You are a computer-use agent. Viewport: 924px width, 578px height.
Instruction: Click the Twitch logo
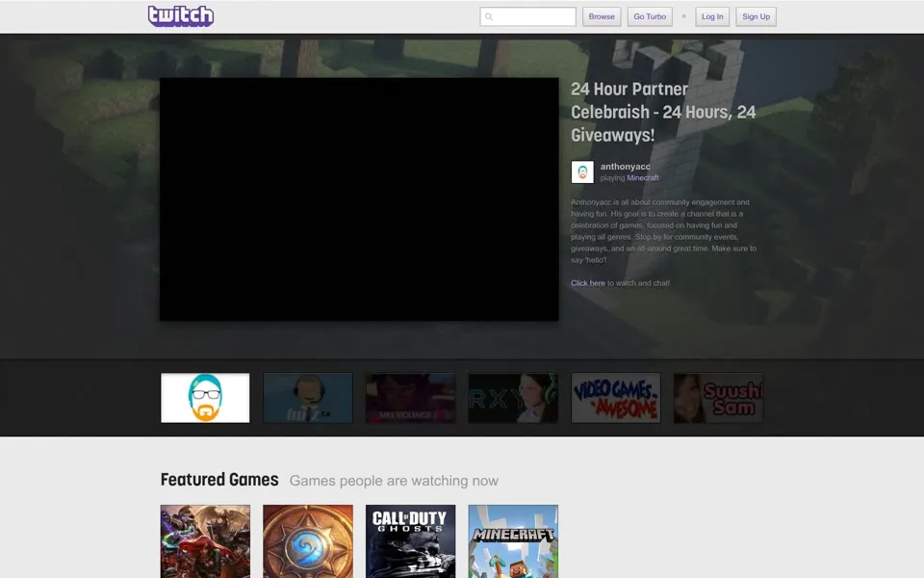point(181,16)
